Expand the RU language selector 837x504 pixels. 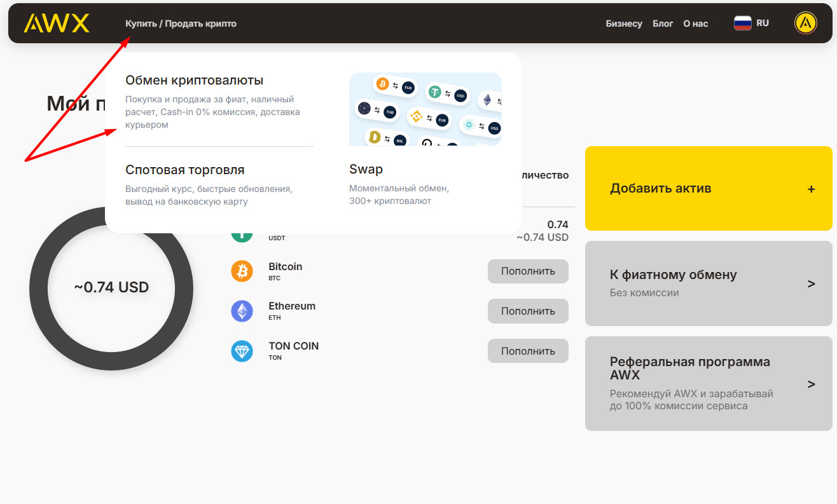(x=762, y=23)
